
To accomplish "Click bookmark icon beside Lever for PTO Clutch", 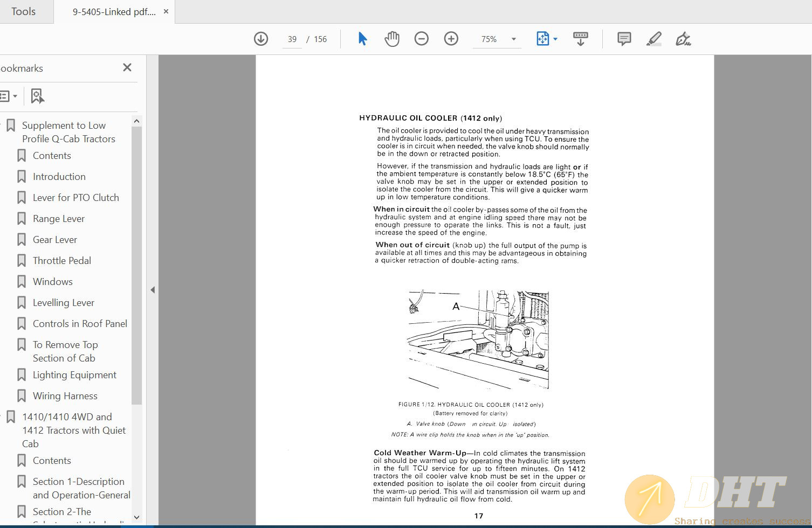I will tap(22, 198).
